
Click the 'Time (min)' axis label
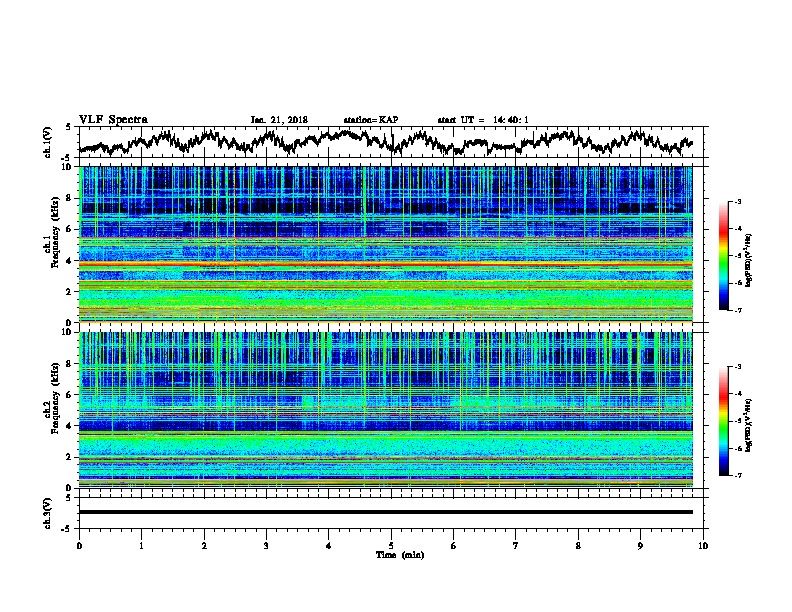tap(400, 555)
